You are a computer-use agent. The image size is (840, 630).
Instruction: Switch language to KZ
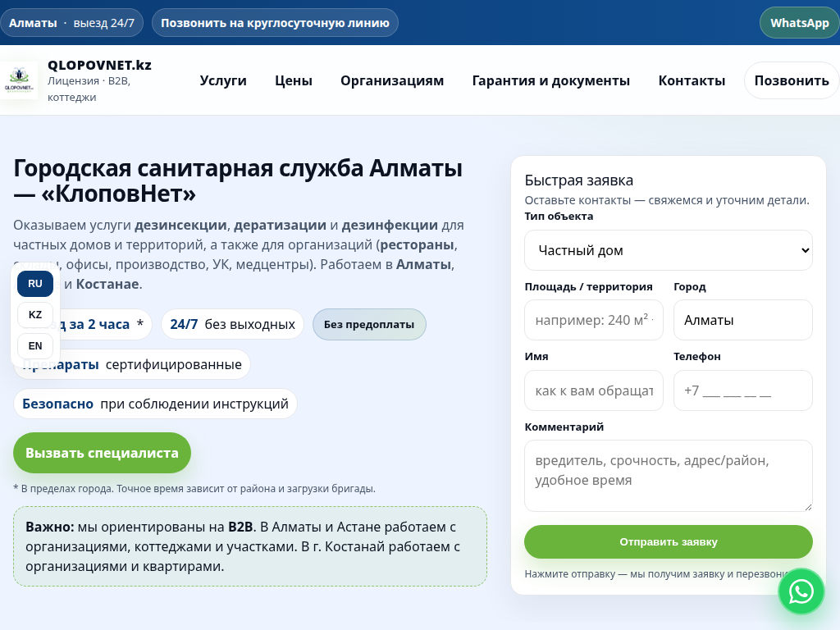coord(34,314)
